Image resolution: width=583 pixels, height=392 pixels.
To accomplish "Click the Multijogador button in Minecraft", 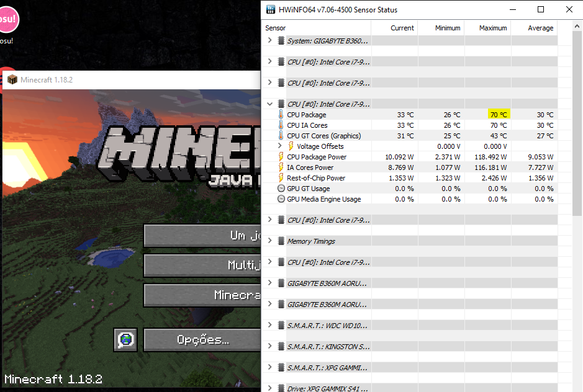I will 202,265.
